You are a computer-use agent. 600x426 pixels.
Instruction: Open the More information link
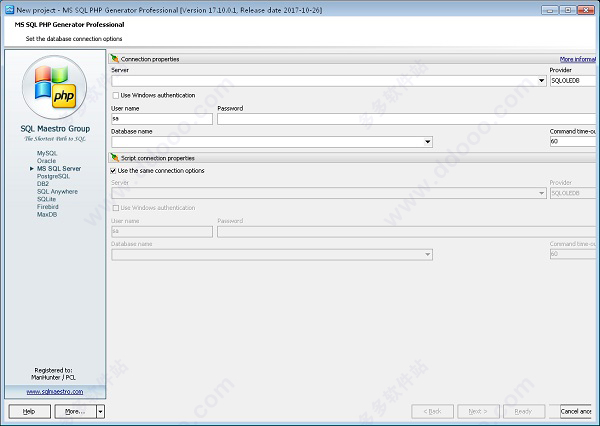pyautogui.click(x=578, y=59)
